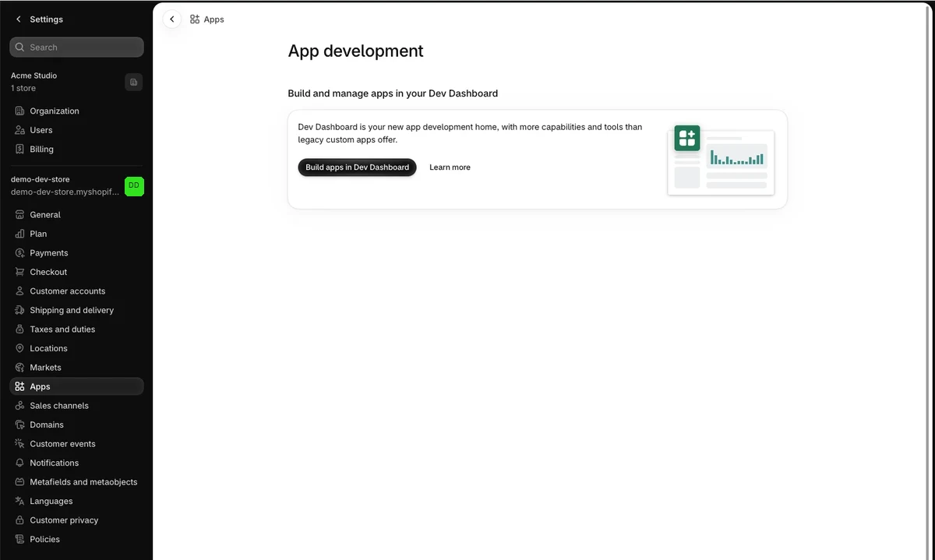
Task: Click the Metafields and metaobjects icon
Action: [20, 482]
